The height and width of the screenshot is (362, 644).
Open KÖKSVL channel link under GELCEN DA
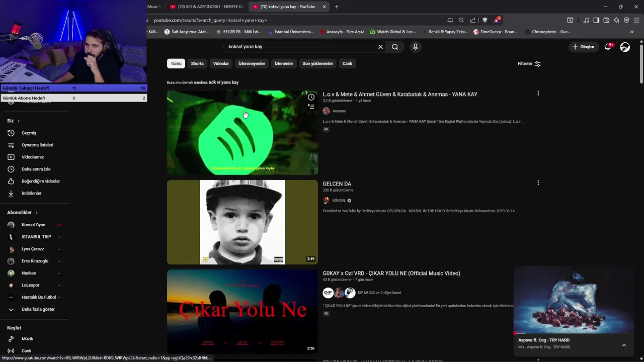pos(339,201)
